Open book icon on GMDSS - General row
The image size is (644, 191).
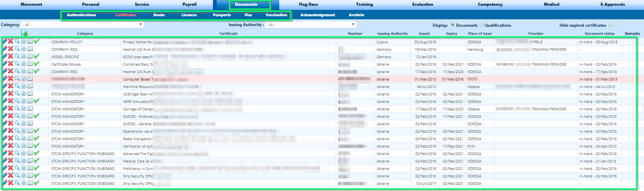coord(30,123)
